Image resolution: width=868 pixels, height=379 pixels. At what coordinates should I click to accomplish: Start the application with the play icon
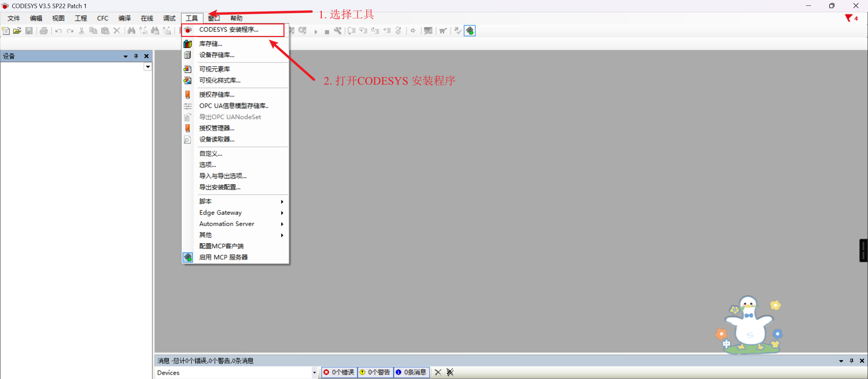tap(316, 32)
